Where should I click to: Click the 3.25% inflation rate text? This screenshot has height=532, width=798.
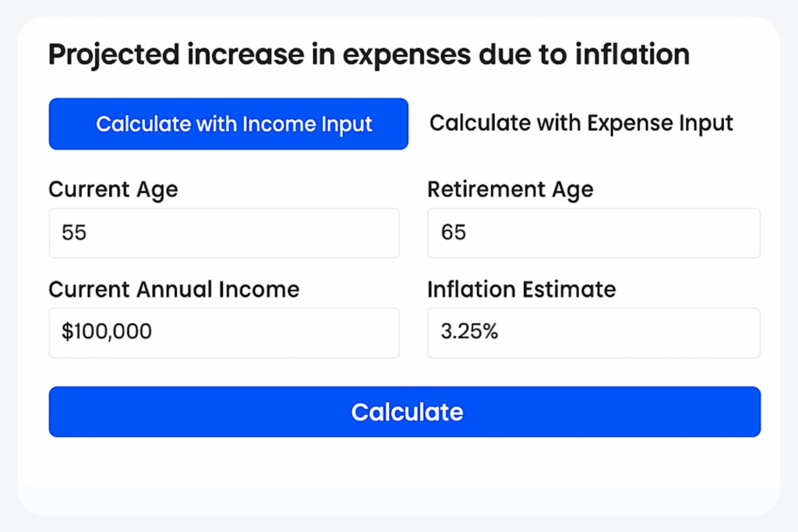(469, 333)
